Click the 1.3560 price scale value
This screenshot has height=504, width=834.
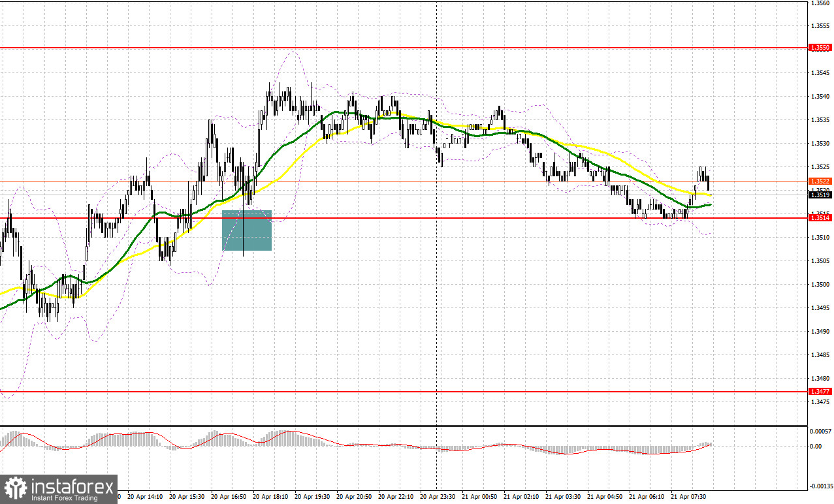[820, 5]
